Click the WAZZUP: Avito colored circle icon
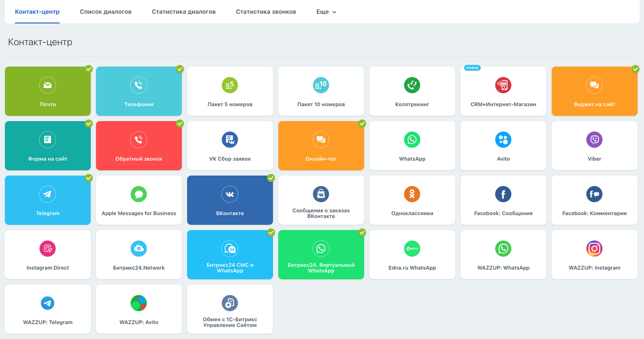644x339 pixels. (x=138, y=303)
